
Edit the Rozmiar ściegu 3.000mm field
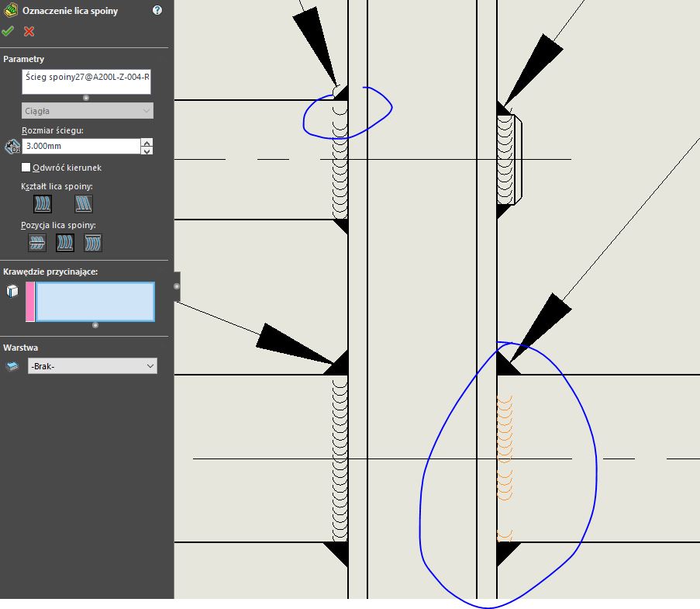coord(81,146)
